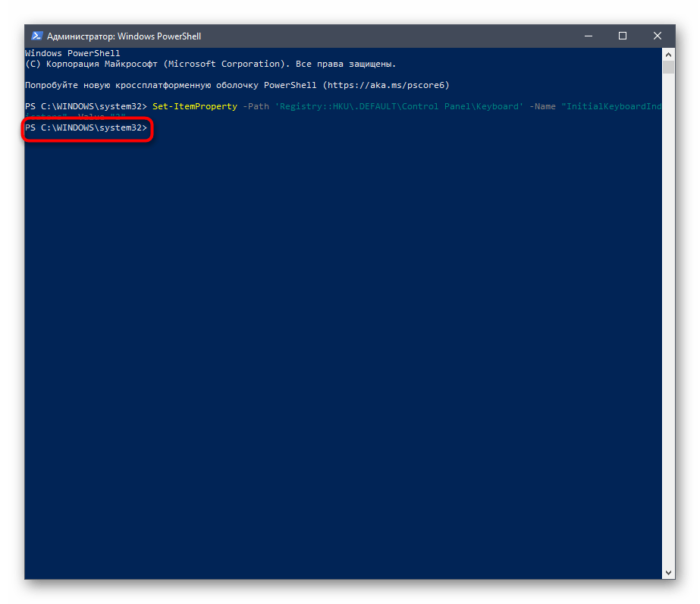The width and height of the screenshot is (700, 604).
Task: Click the scrollbar down arrow
Action: click(668, 573)
